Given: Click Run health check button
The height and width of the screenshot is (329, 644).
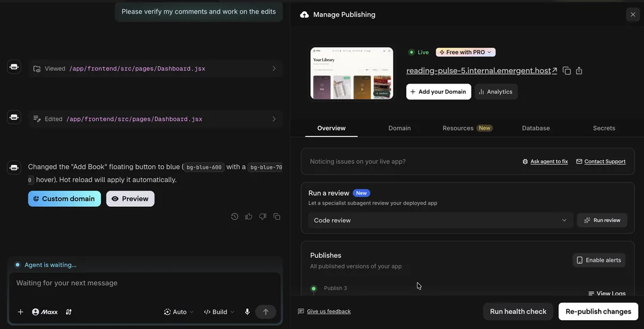Looking at the screenshot, I should pyautogui.click(x=518, y=311).
